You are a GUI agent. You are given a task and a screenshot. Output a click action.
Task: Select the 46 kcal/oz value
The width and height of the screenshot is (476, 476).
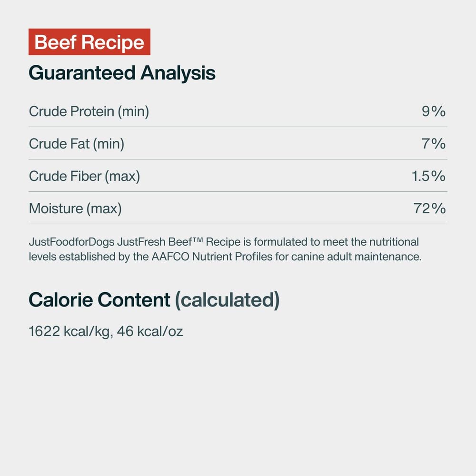tap(150, 331)
